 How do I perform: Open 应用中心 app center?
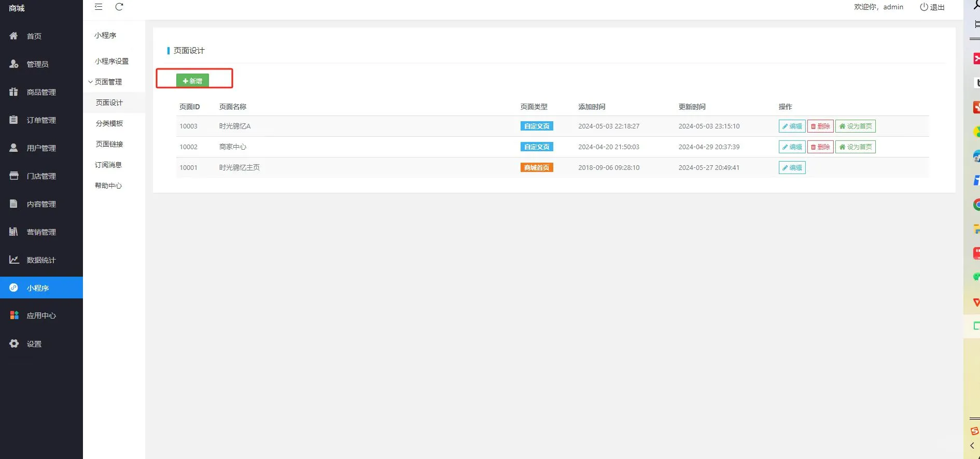(x=41, y=315)
